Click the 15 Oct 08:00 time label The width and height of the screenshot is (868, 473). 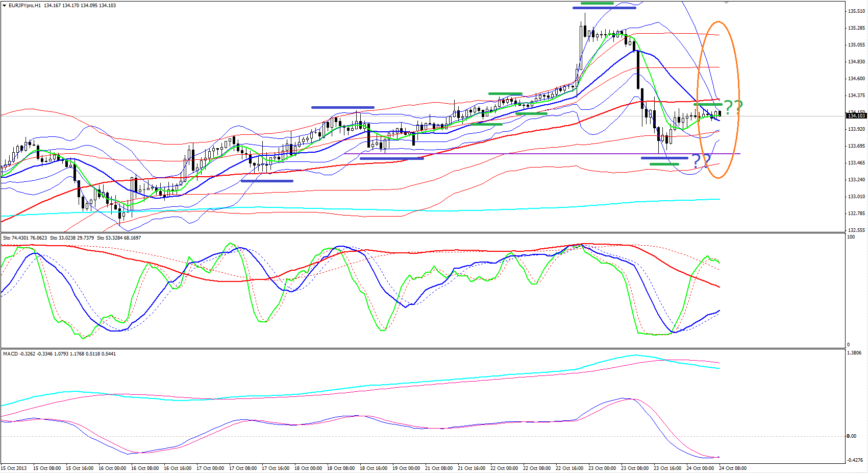47,468
